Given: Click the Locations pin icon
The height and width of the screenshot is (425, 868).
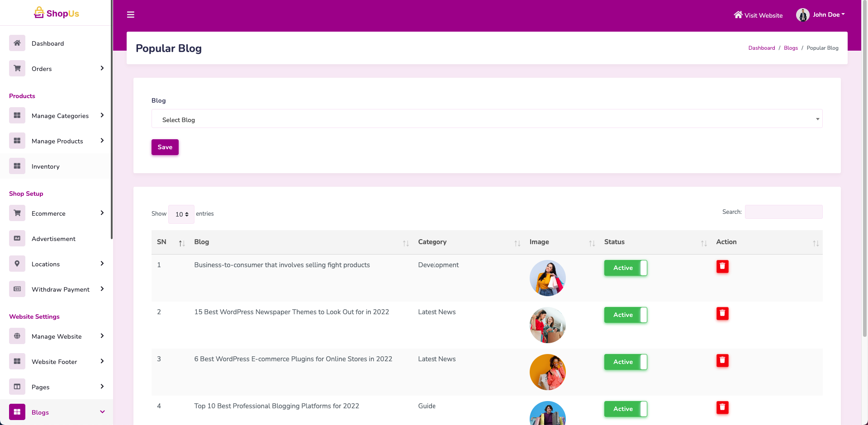Looking at the screenshot, I should tap(17, 264).
